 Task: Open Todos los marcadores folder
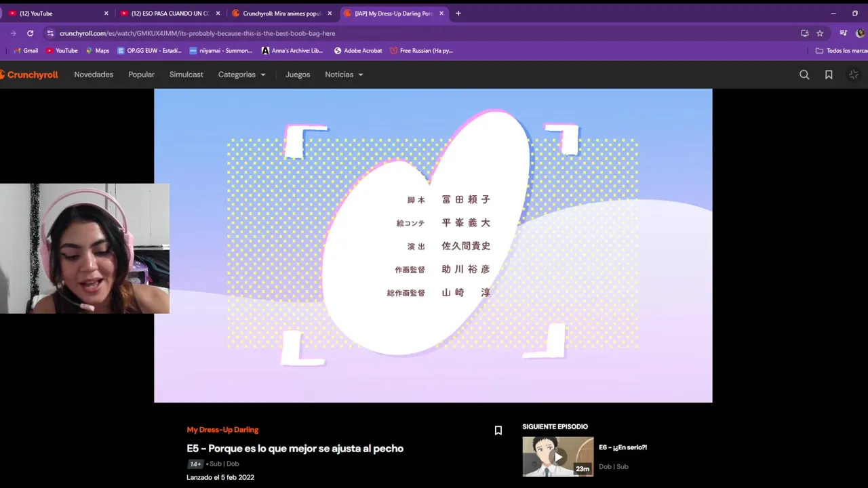[x=842, y=50]
